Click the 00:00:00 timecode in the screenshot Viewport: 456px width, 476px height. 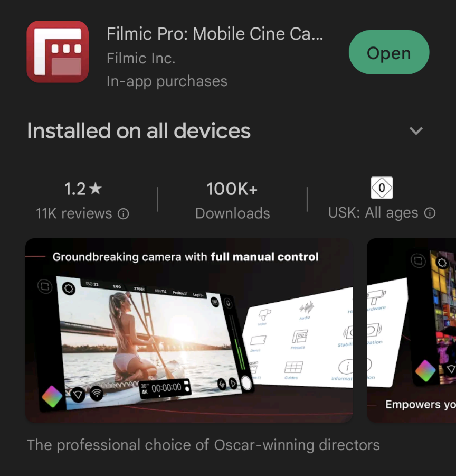(166, 388)
